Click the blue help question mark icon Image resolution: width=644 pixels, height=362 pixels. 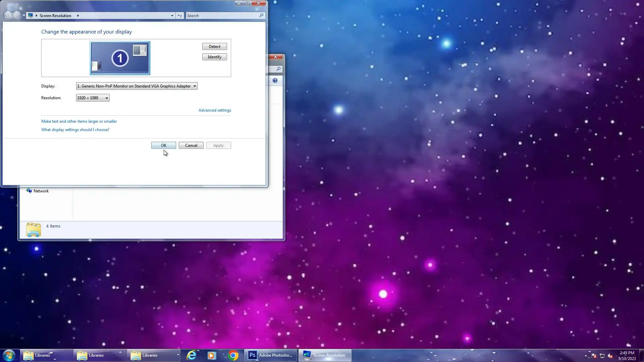[x=275, y=80]
